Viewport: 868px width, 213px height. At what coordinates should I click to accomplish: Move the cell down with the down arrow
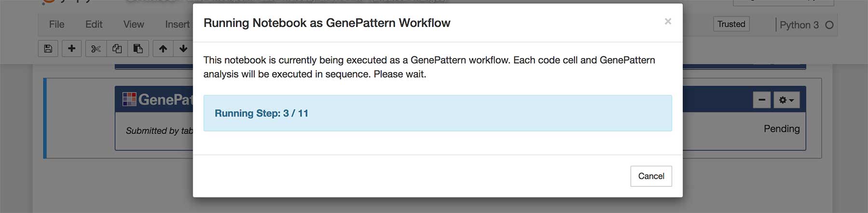(x=183, y=49)
